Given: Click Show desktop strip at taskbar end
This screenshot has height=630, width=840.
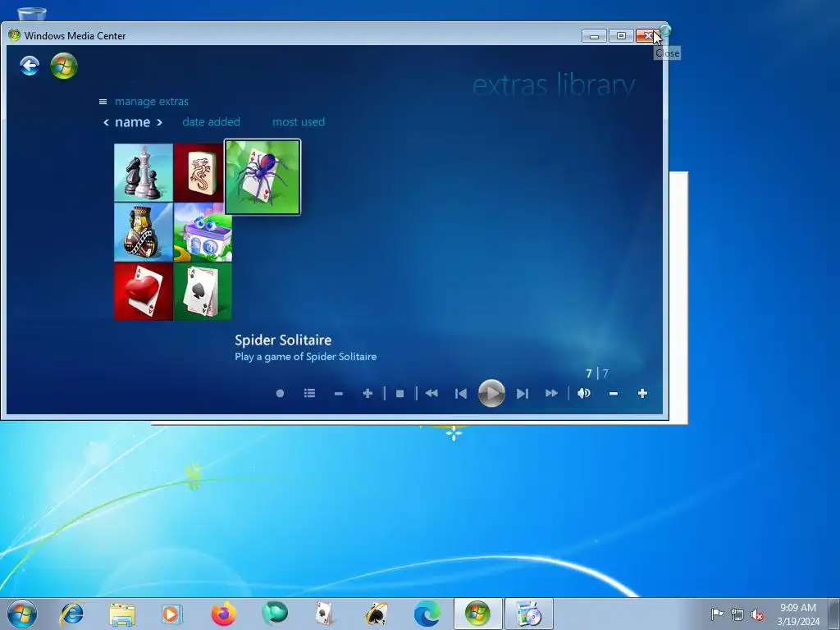Looking at the screenshot, I should (834, 614).
